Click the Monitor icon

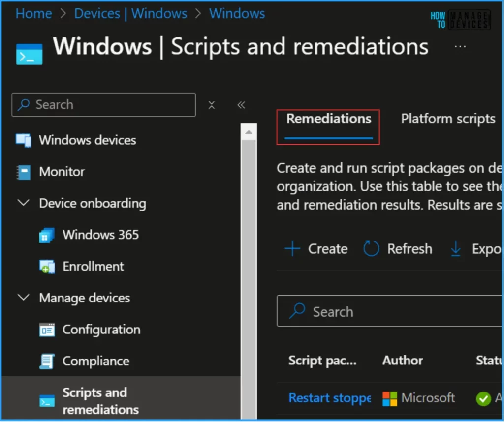[x=24, y=172]
